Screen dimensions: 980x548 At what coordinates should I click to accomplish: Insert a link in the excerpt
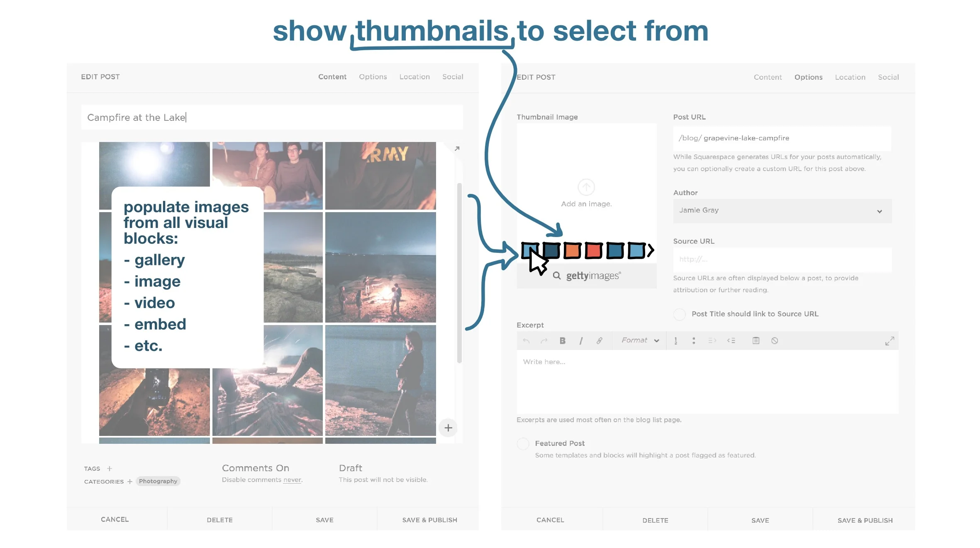(x=599, y=340)
